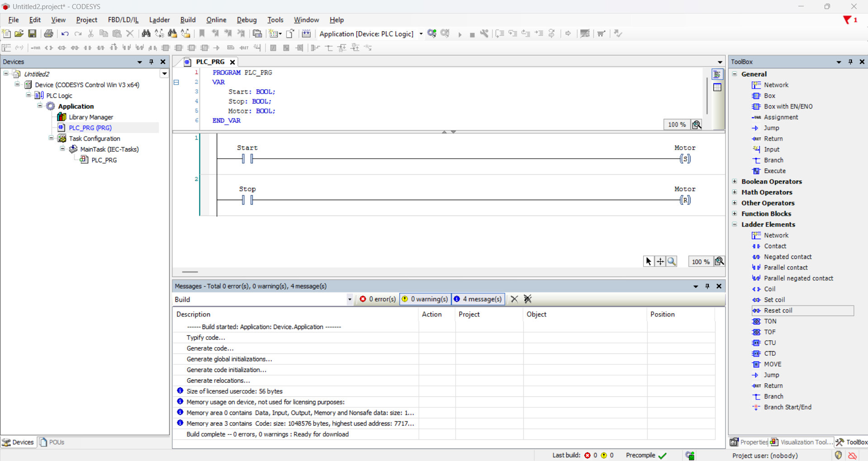Viewport: 868px width, 461px height.
Task: Open the Build message category dropdown
Action: [x=350, y=300]
